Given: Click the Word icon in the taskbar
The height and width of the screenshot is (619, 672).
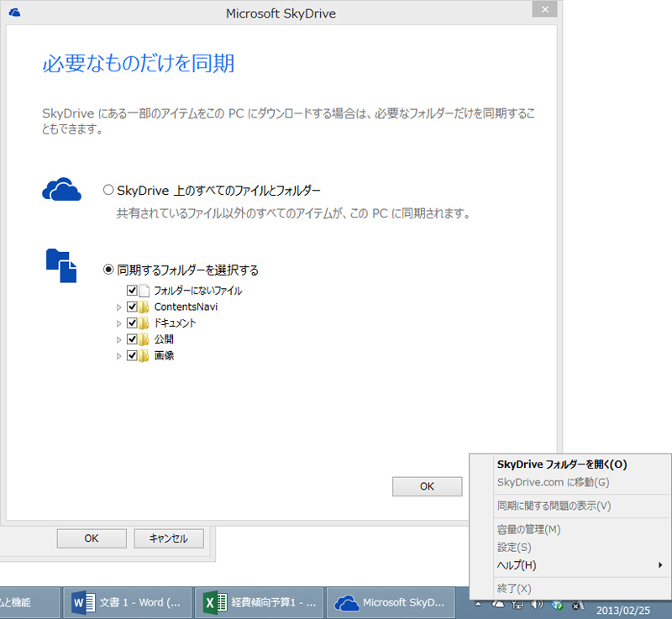Looking at the screenshot, I should [82, 603].
